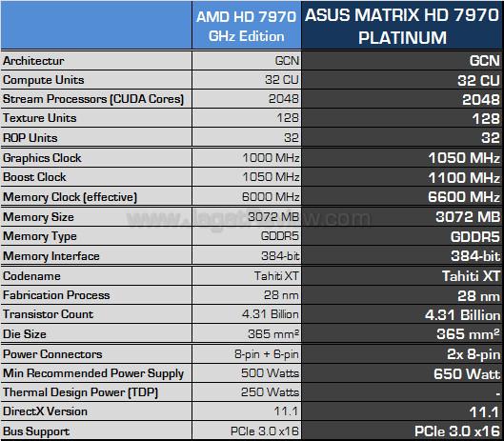This screenshot has width=504, height=441.
Task: Select AMD column GDDR5 value
Action: click(280, 236)
